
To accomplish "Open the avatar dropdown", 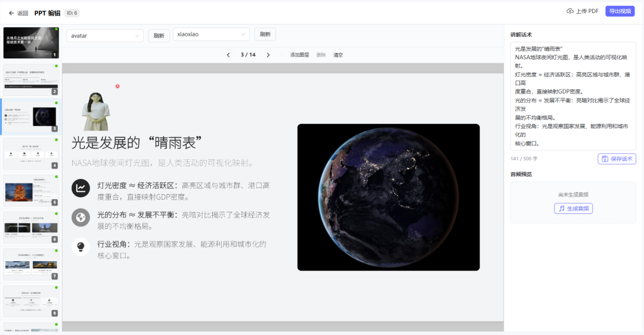I will click(105, 36).
